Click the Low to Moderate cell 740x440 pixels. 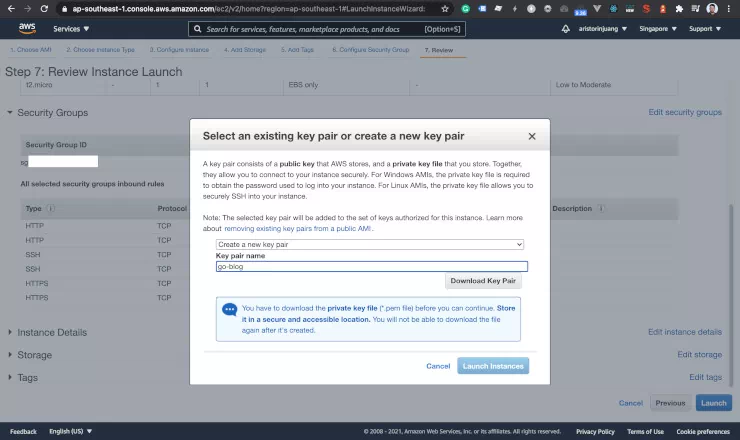(x=583, y=85)
